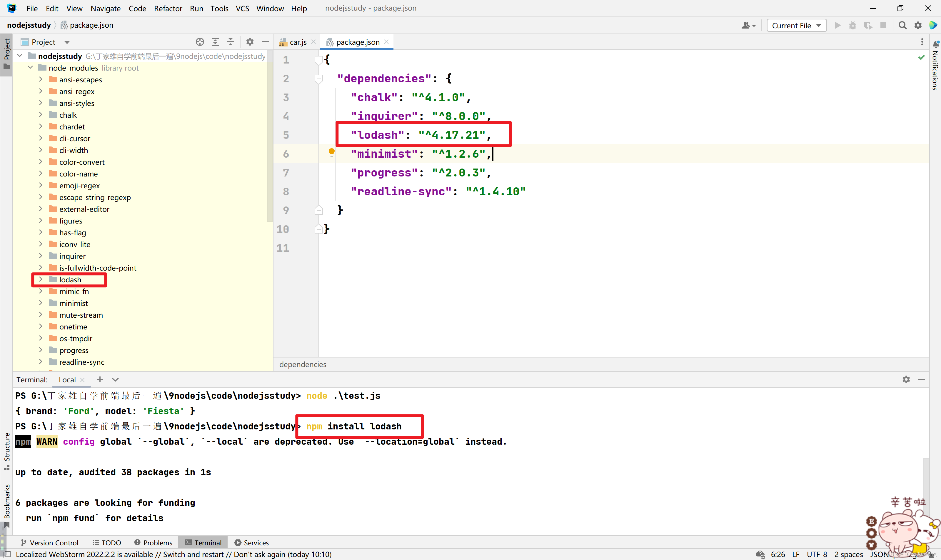Toggle the Project tool window sidebar button

click(x=6, y=53)
